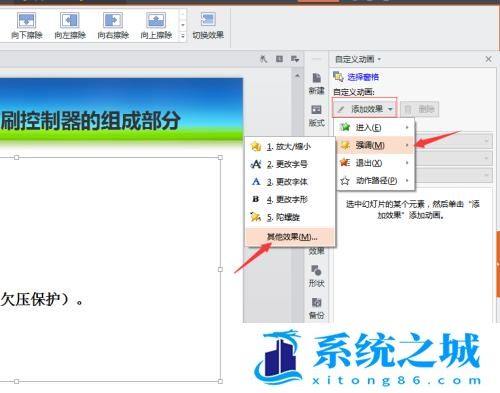Open 其他效果(M)... more effects
Image resolution: width=500 pixels, height=393 pixels.
[x=290, y=237]
